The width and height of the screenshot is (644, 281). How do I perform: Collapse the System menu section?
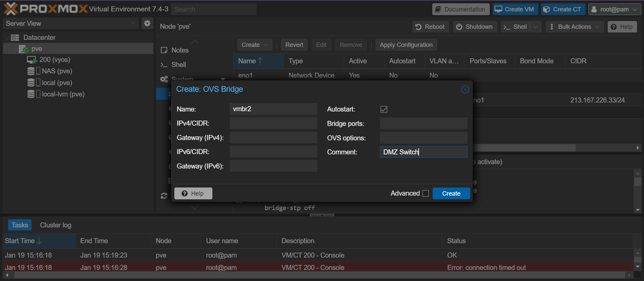point(223,79)
